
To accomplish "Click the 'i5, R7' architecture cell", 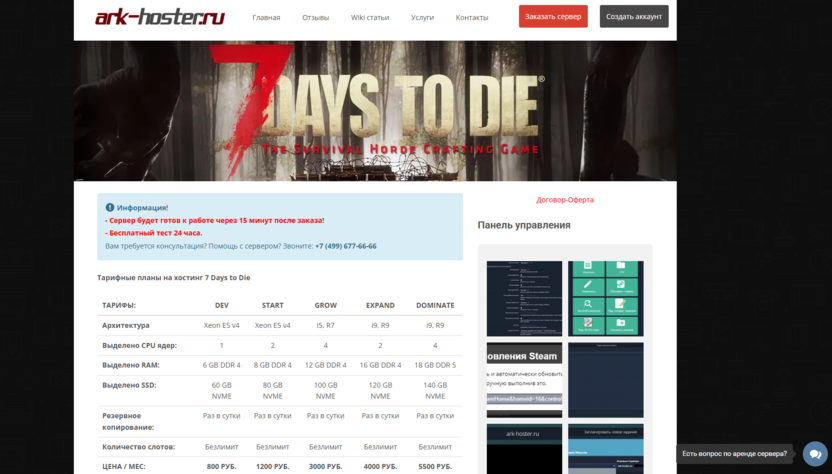I will tap(326, 325).
